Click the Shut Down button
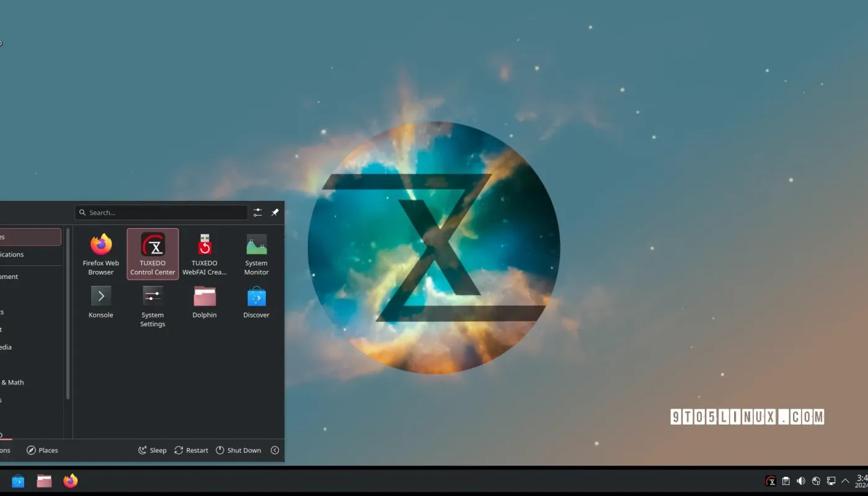Image resolution: width=868 pixels, height=496 pixels. pyautogui.click(x=238, y=450)
